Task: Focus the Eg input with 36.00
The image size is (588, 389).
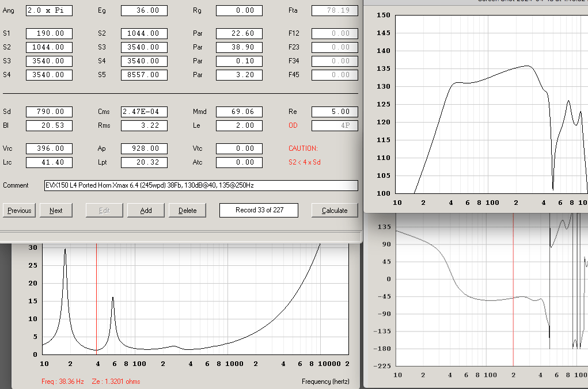Action: (x=144, y=10)
